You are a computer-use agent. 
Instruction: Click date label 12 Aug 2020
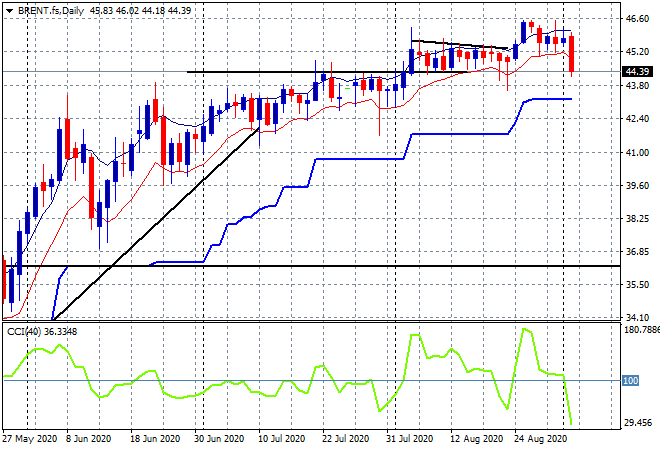476,439
